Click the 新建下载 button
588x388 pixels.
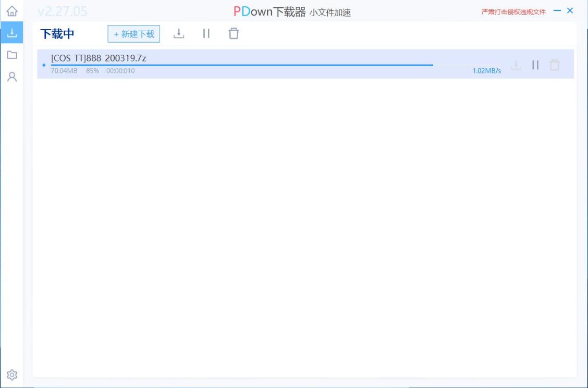coord(134,34)
